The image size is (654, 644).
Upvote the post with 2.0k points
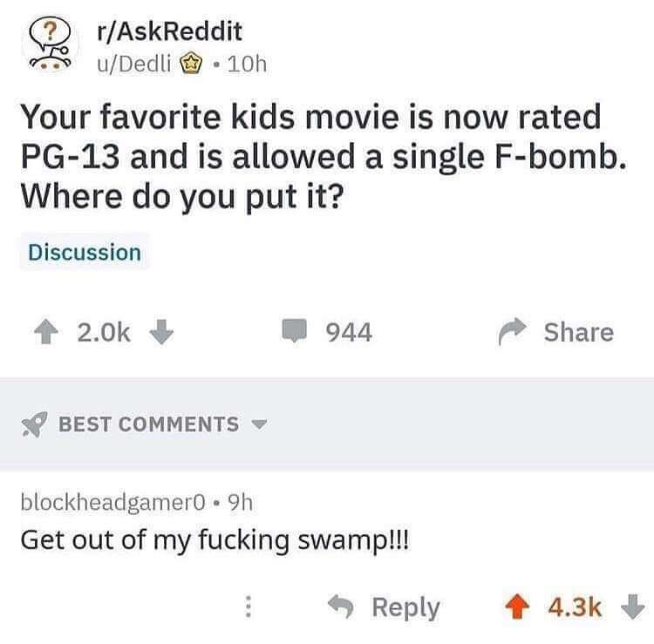pos(46,331)
